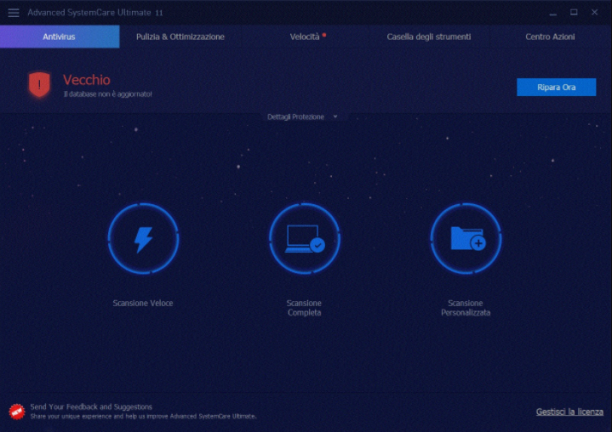Go to the Velocità tab
The height and width of the screenshot is (432, 612).
tap(305, 37)
